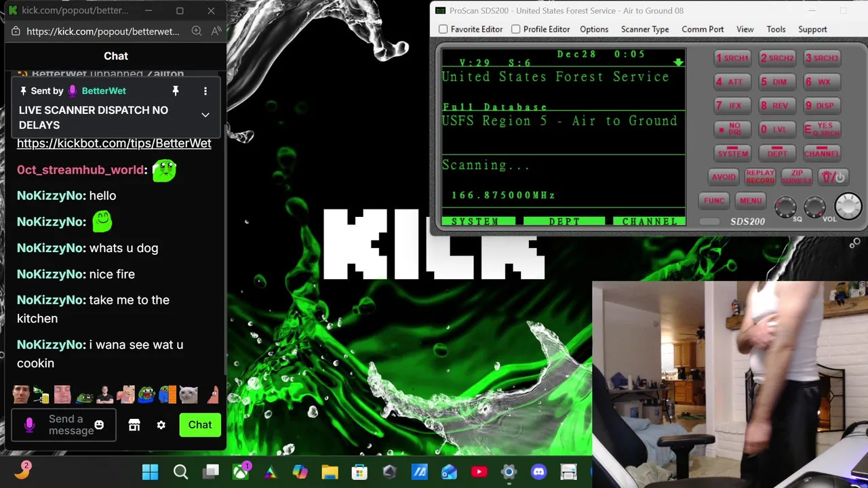Click the 8 REV key
The height and width of the screenshot is (488, 868).
click(x=777, y=106)
